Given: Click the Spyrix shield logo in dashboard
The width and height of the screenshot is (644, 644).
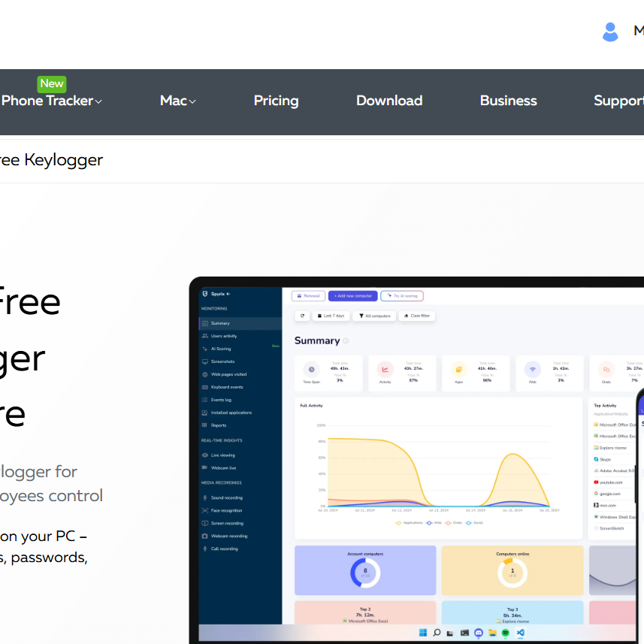Looking at the screenshot, I should click(205, 294).
